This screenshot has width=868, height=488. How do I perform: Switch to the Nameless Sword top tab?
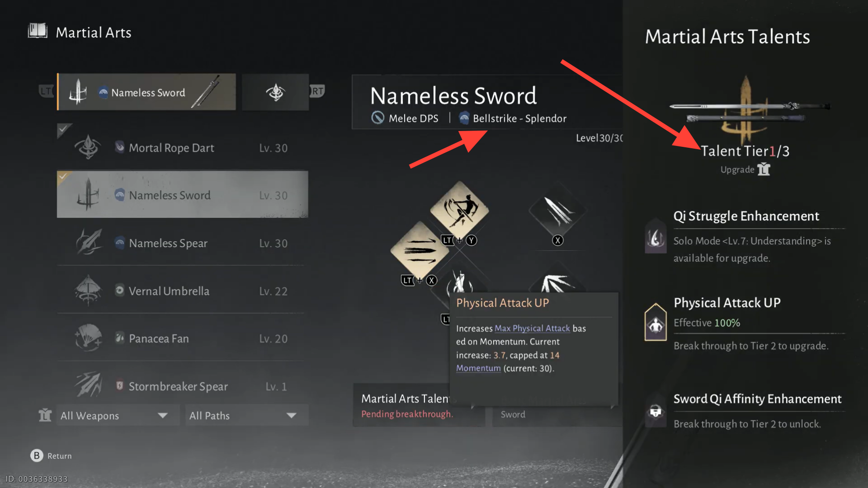[x=146, y=92]
